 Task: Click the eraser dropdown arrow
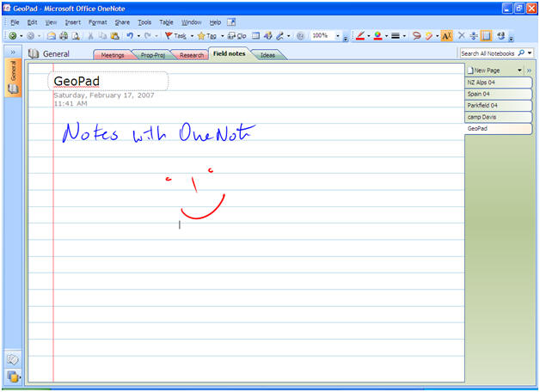point(438,36)
